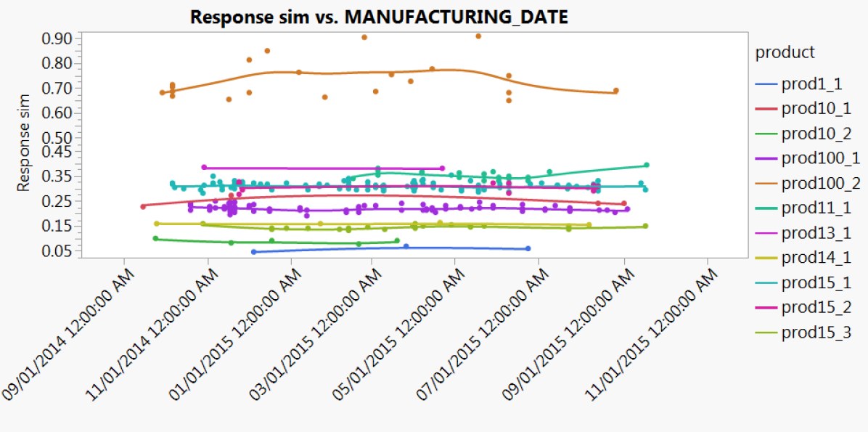Click the 0.70 y-axis tick label

point(57,89)
